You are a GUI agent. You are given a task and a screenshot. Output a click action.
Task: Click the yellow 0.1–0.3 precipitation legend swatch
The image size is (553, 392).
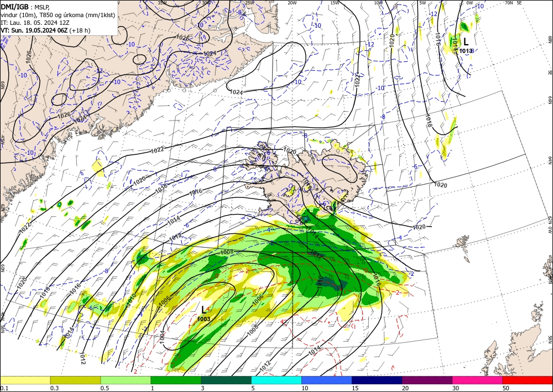click(x=25, y=380)
